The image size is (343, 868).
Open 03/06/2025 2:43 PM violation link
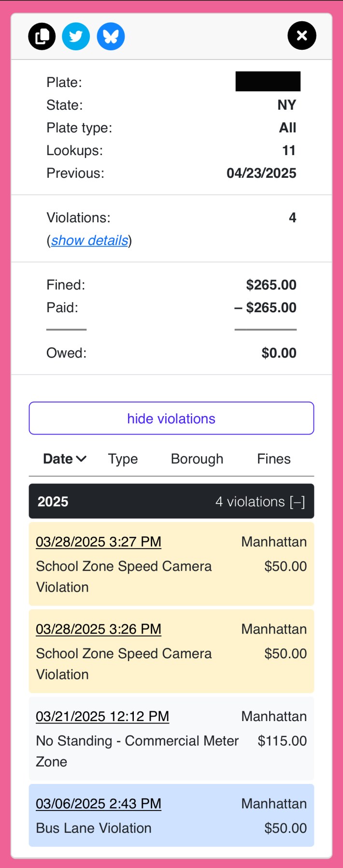click(x=99, y=803)
